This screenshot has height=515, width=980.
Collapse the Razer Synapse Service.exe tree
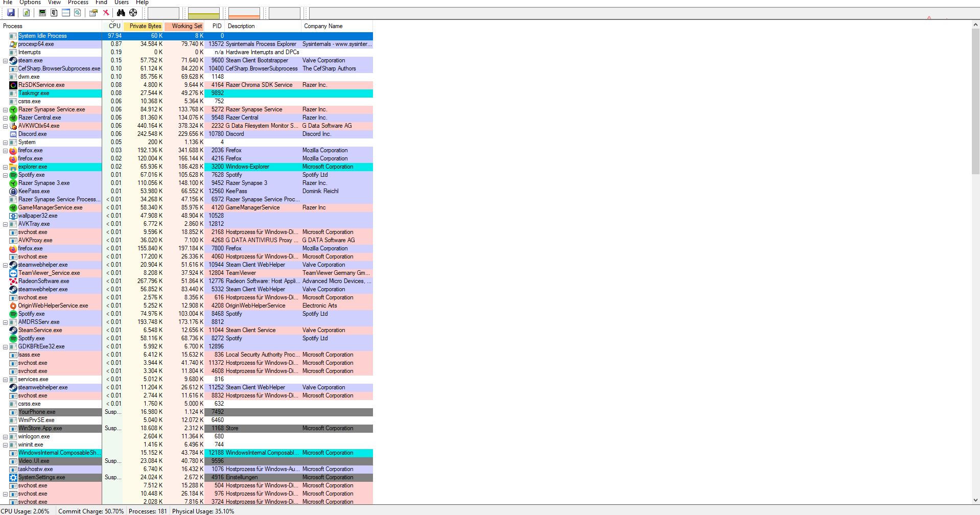5,110
